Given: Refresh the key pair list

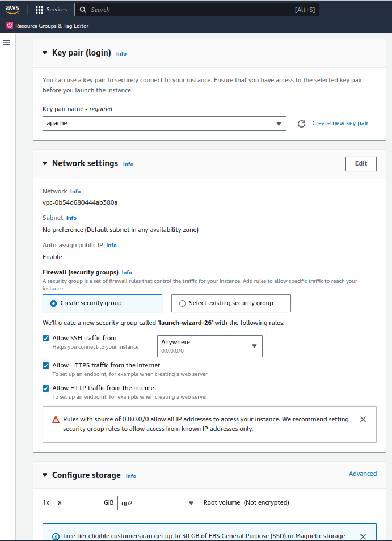Looking at the screenshot, I should [x=301, y=124].
